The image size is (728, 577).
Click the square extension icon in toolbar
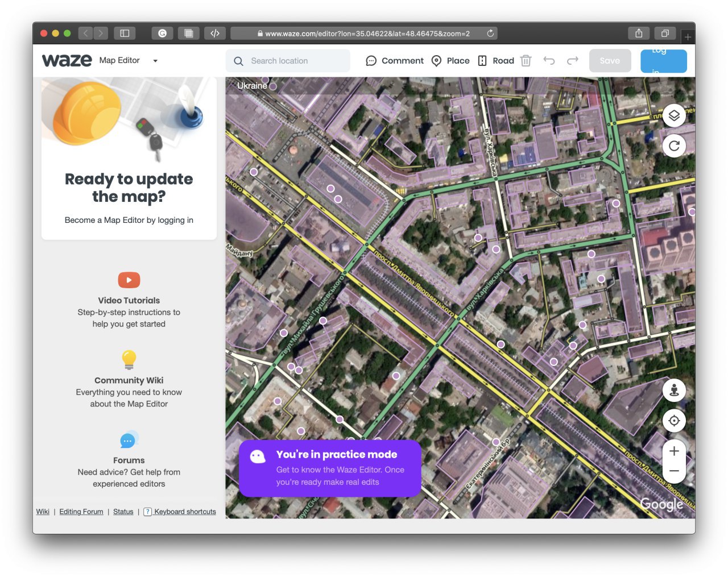188,34
